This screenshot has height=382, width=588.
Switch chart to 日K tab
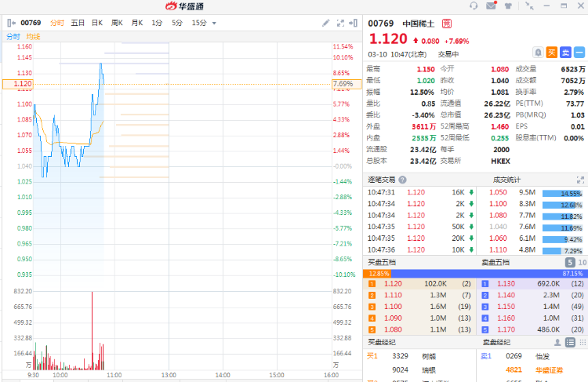click(x=97, y=23)
